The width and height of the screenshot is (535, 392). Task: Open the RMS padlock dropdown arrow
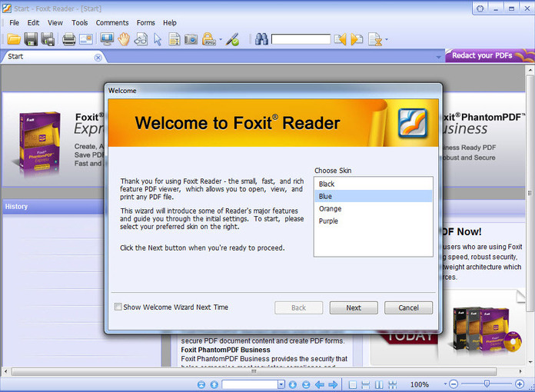coord(221,39)
